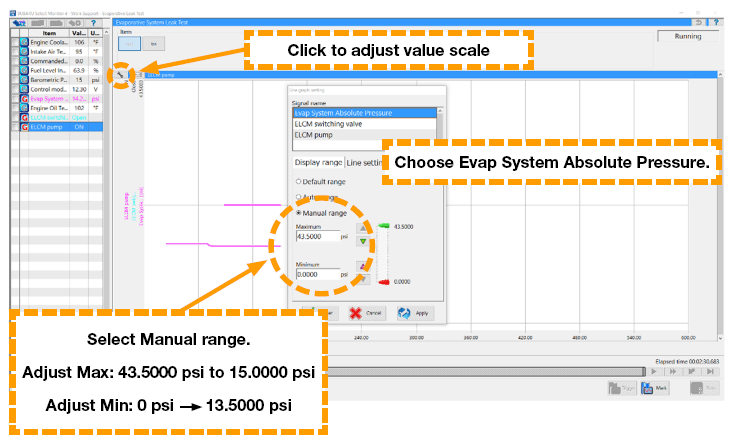This screenshot has height=444, width=734.
Task: Click the Minimum psi input field
Action: (316, 273)
